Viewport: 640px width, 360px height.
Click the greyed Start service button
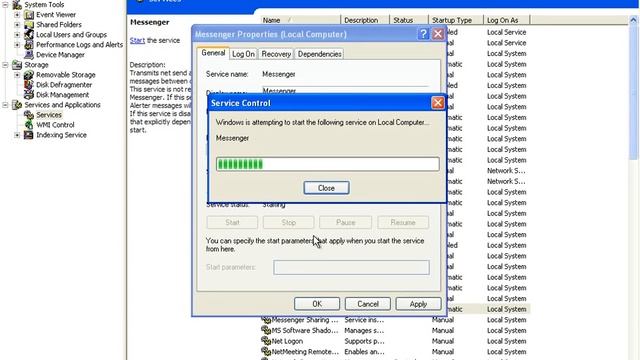point(232,222)
